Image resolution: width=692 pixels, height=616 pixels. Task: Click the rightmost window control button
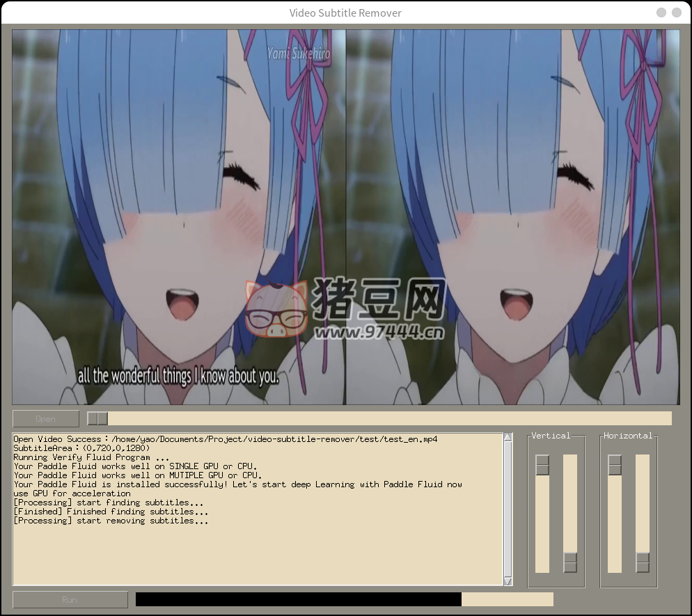tap(676, 13)
